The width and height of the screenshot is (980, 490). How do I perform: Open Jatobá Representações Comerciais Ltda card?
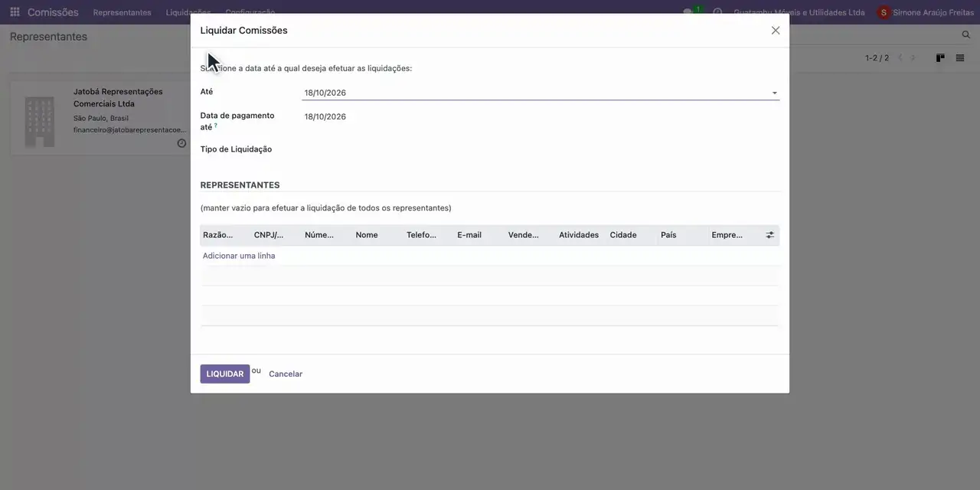(101, 118)
